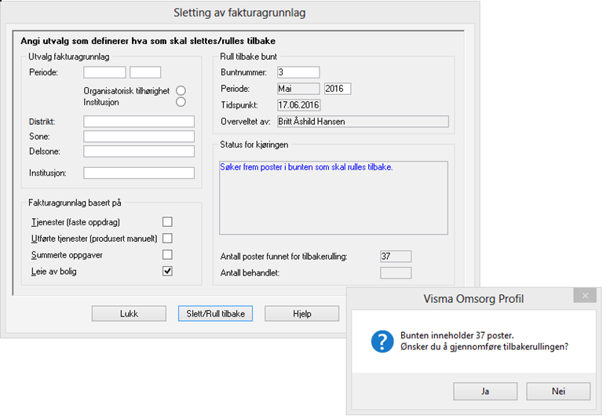Select the Organisatorisk tilhørighet radio button
Viewport: 610px width, 416px height.
pos(181,90)
